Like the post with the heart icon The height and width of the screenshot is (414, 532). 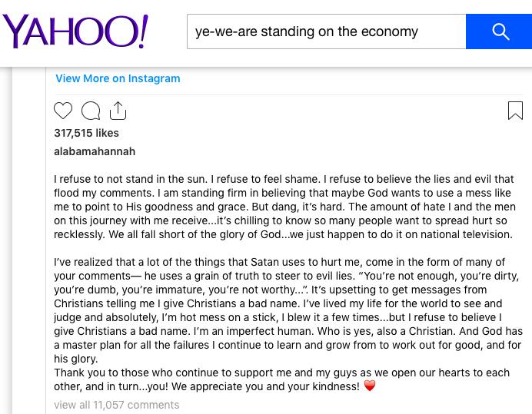[x=63, y=111]
